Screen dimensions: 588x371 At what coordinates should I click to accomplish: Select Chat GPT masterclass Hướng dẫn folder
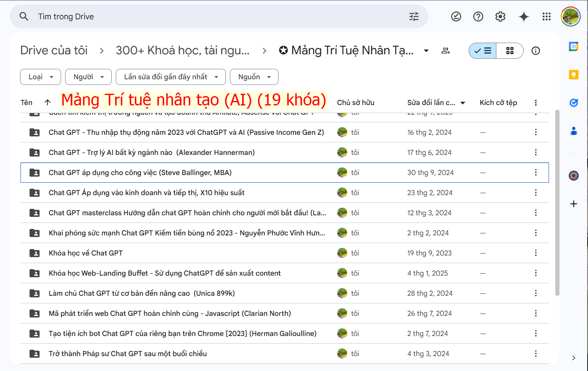(x=187, y=213)
